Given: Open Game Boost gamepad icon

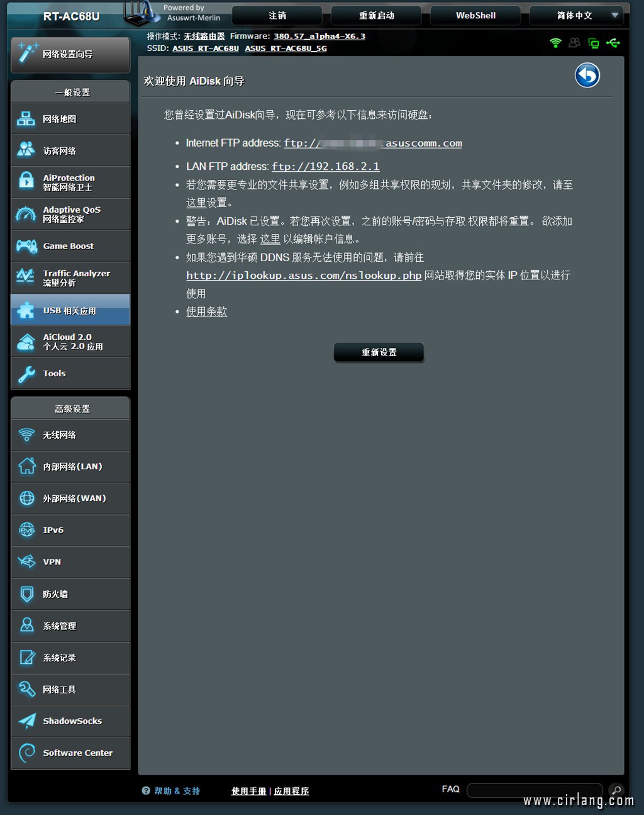Looking at the screenshot, I should pyautogui.click(x=26, y=246).
